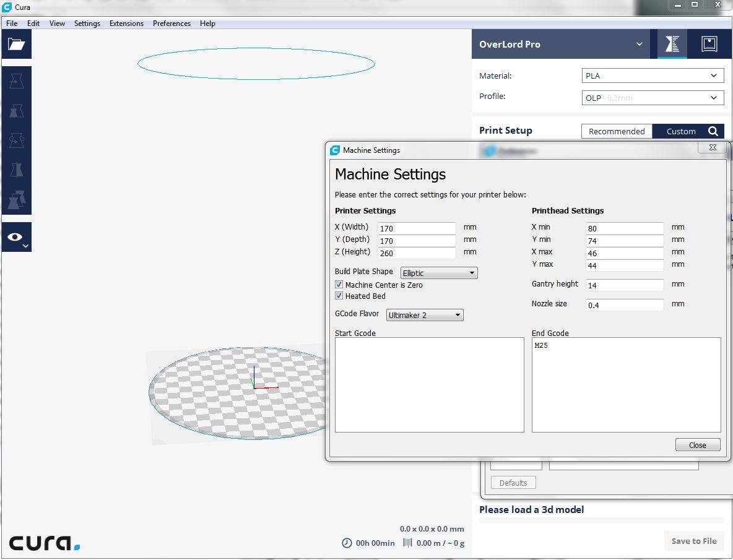Click the Y min printhead field
This screenshot has width=733, height=560.
coord(625,241)
